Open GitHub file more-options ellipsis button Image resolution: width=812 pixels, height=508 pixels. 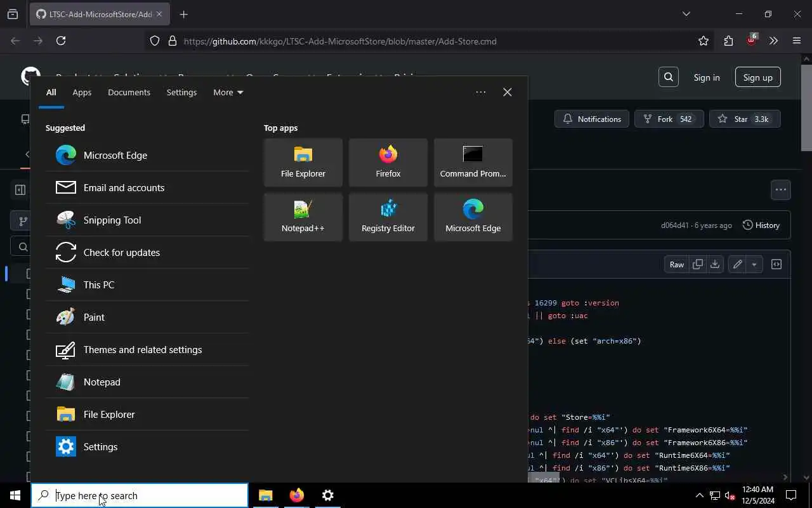(781, 189)
